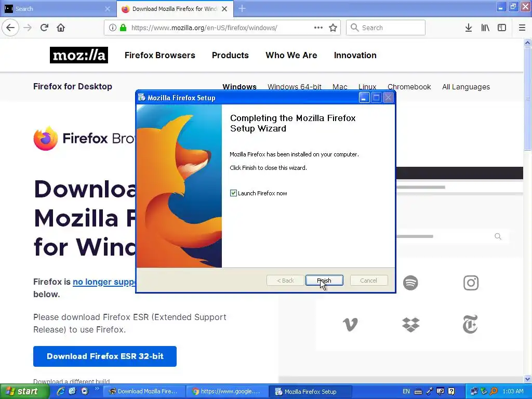
Task: Click the mozilla logo
Action: pyautogui.click(x=79, y=55)
